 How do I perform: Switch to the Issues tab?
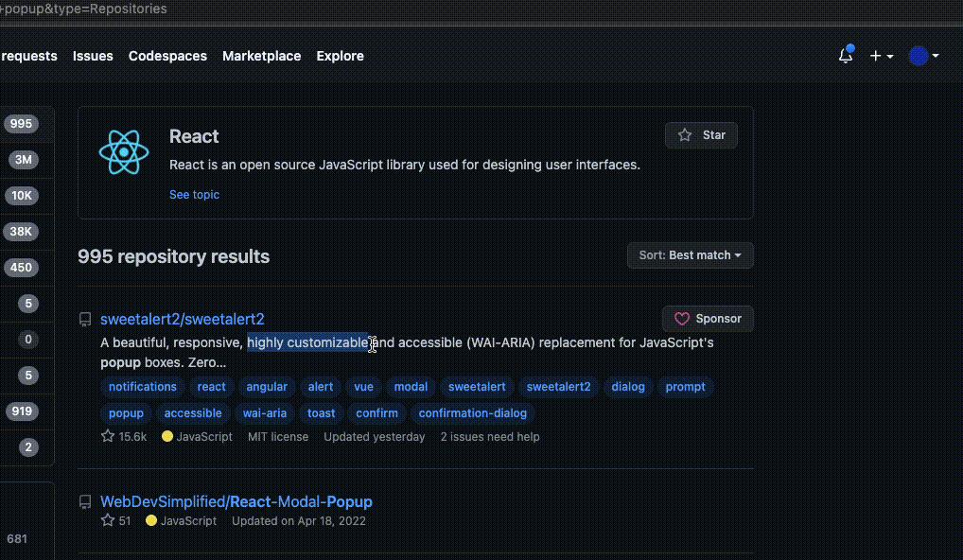pyautogui.click(x=92, y=56)
